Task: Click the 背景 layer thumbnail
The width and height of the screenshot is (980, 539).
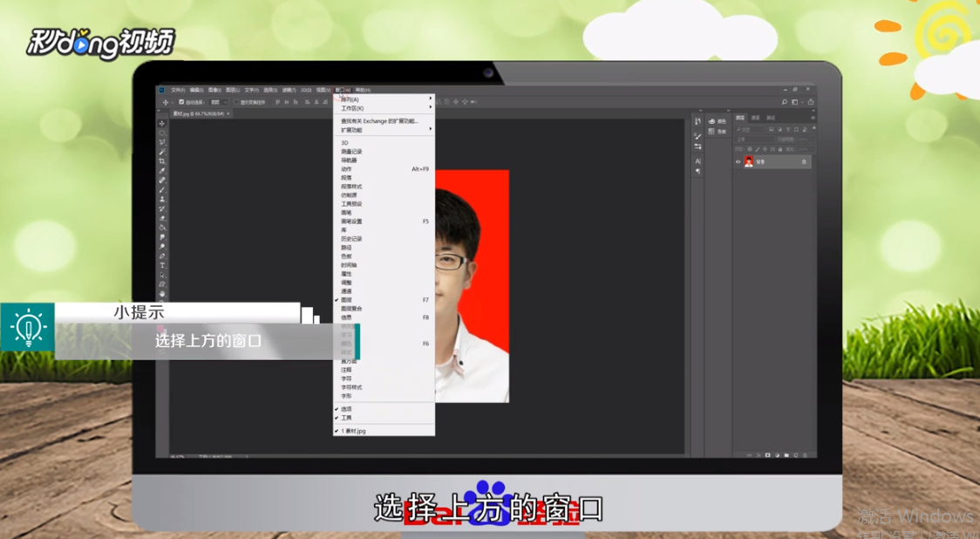Action: pos(749,161)
